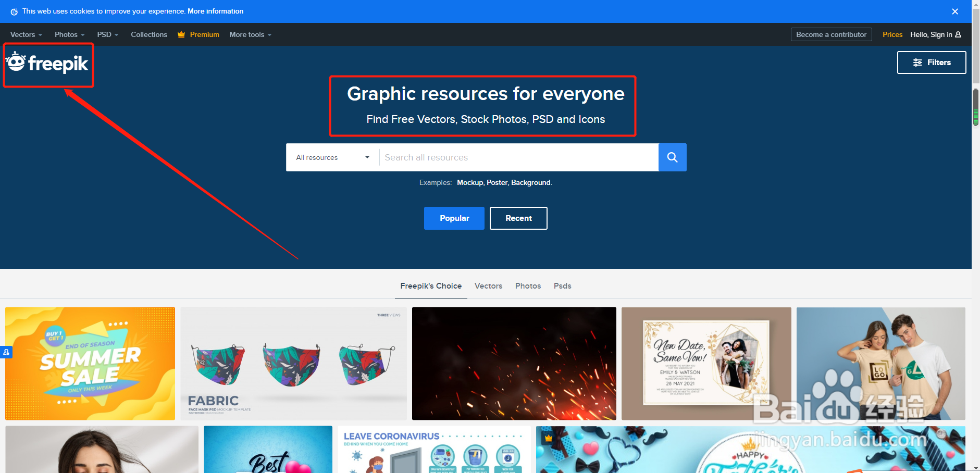
Task: Select the Recent button
Action: pyautogui.click(x=518, y=218)
